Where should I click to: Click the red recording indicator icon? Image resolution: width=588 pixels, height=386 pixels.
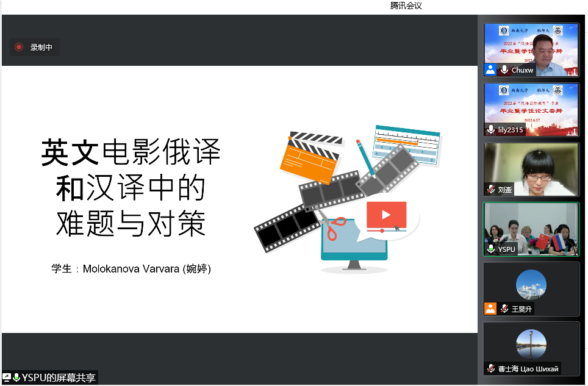pyautogui.click(x=19, y=47)
